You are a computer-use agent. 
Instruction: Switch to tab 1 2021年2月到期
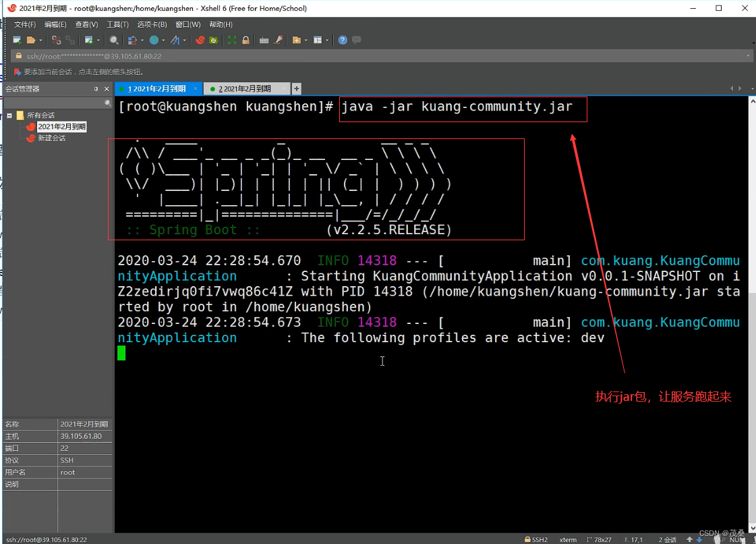(x=156, y=89)
